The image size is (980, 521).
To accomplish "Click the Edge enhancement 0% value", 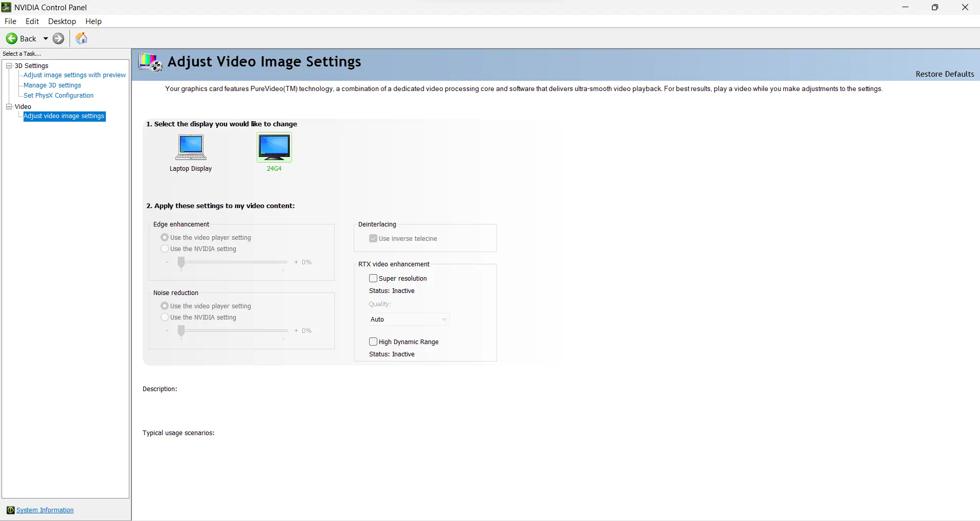I will pyautogui.click(x=307, y=262).
